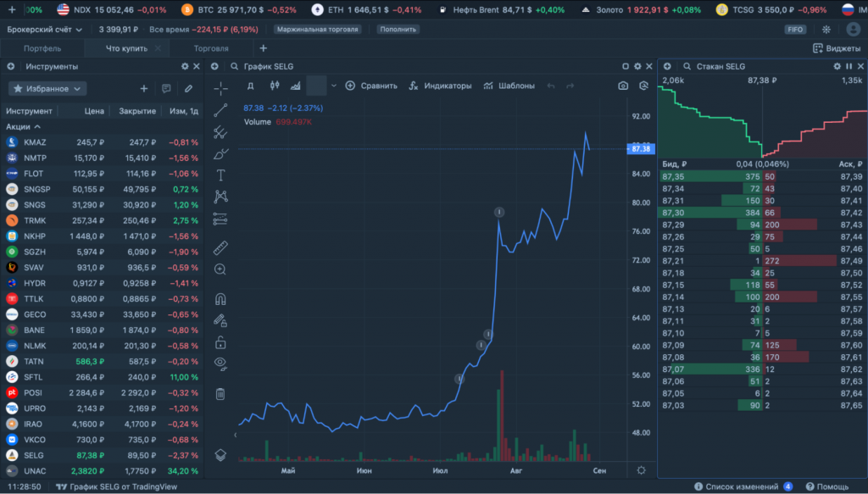Open Инструменты widget settings gear
868x494 pixels.
(x=185, y=66)
